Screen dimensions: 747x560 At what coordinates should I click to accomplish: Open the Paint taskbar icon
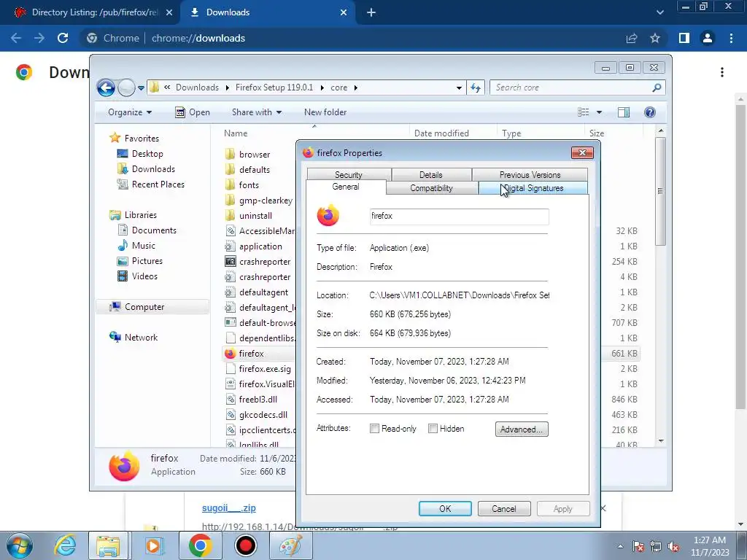coord(291,545)
